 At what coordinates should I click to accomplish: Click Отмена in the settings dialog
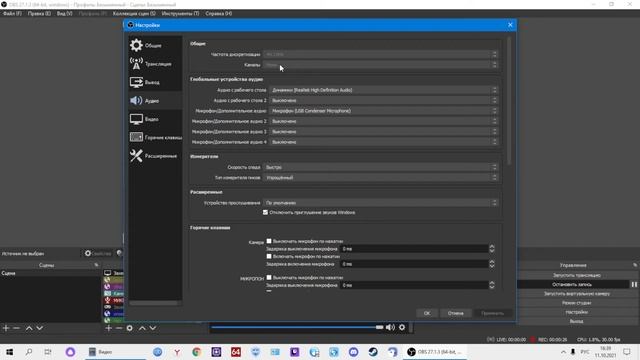(x=456, y=313)
